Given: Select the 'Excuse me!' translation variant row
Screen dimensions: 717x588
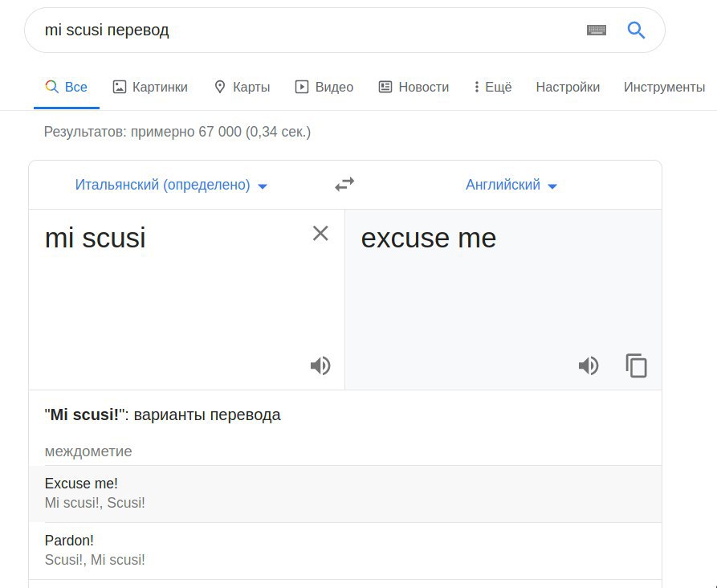Looking at the screenshot, I should click(345, 494).
